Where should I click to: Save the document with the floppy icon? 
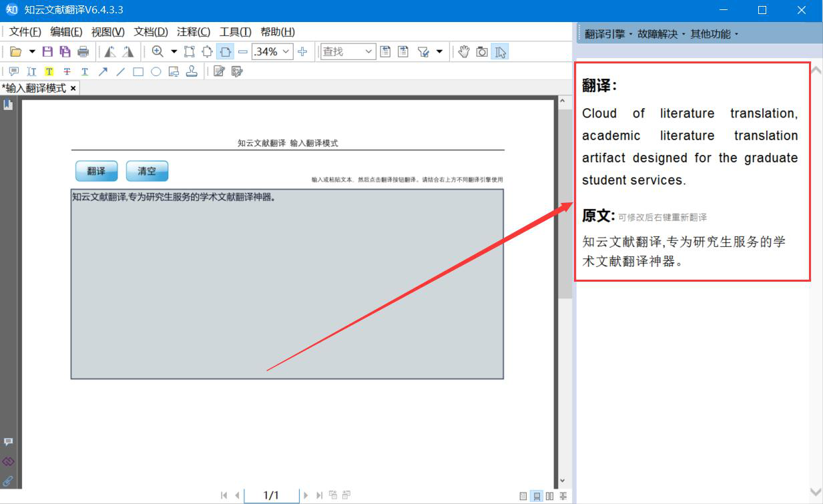pos(47,52)
